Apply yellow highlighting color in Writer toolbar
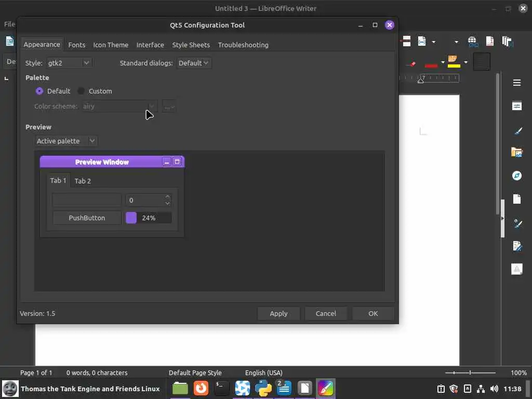This screenshot has width=532, height=399. 454,62
